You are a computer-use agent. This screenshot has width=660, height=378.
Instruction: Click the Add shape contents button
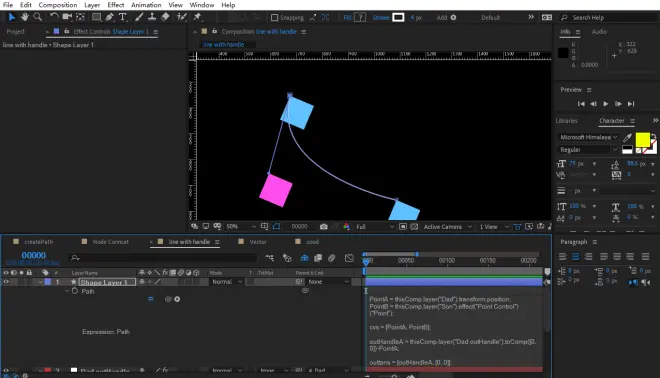click(453, 18)
